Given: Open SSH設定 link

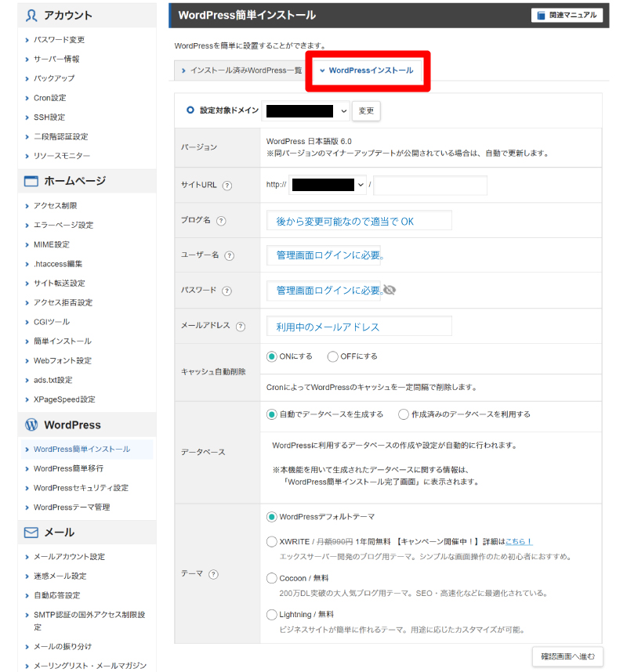Looking at the screenshot, I should pos(49,117).
